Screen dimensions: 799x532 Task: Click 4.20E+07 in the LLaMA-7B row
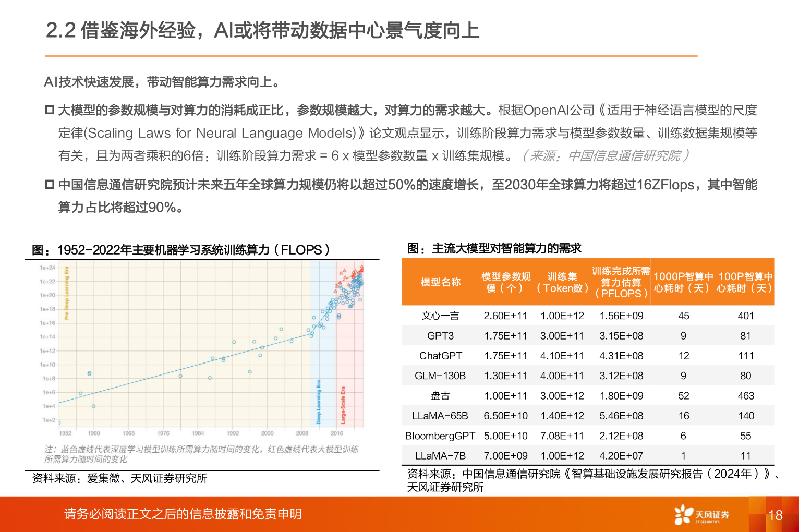coord(621,456)
